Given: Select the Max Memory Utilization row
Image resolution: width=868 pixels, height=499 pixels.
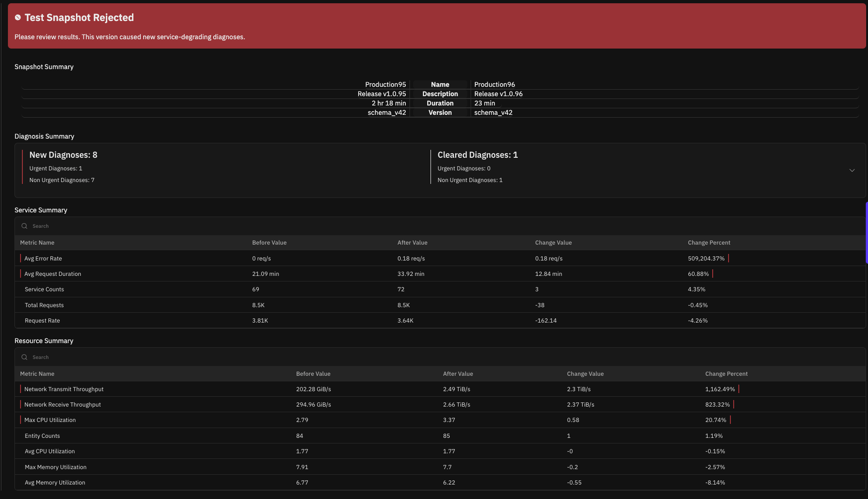Looking at the screenshot, I should (x=440, y=467).
